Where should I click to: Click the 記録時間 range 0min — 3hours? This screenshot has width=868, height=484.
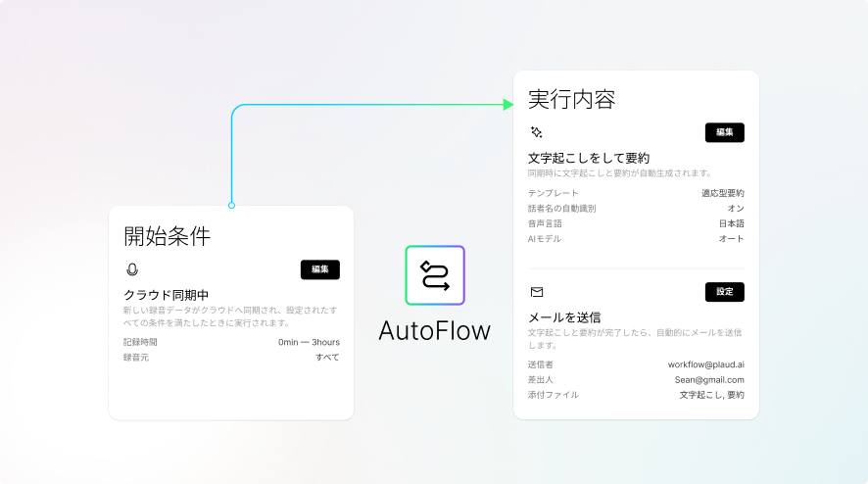point(309,343)
